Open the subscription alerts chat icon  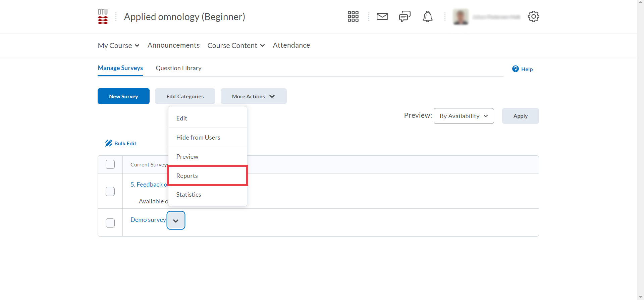click(x=405, y=16)
